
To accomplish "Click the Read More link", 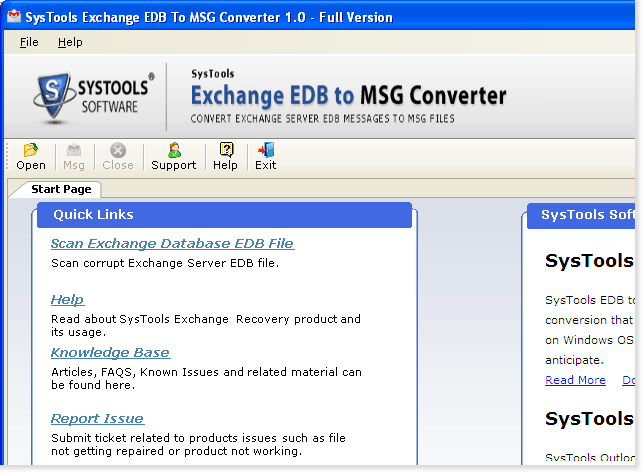I will click(x=575, y=380).
